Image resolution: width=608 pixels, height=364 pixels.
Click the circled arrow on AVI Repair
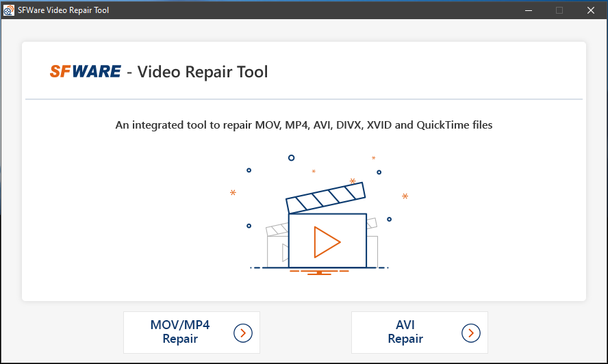click(x=471, y=333)
